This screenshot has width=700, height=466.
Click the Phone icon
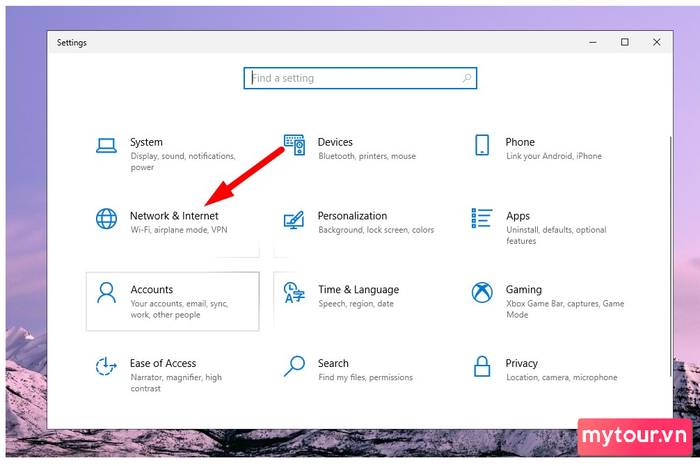(482, 145)
